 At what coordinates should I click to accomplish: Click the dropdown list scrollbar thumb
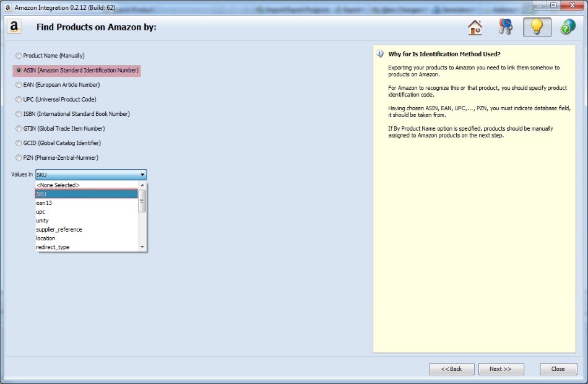pos(142,201)
